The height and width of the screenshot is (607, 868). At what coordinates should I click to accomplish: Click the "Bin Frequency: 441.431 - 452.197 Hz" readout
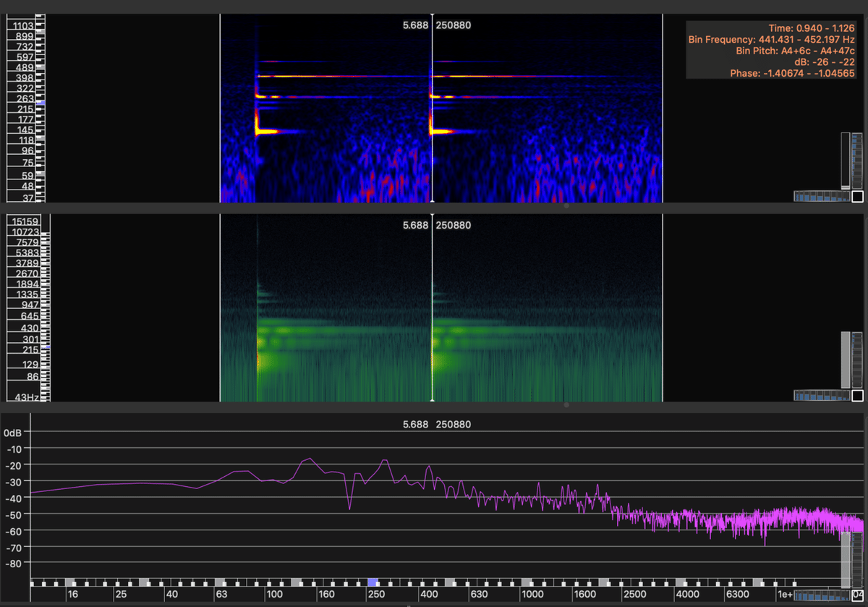pyautogui.click(x=772, y=39)
